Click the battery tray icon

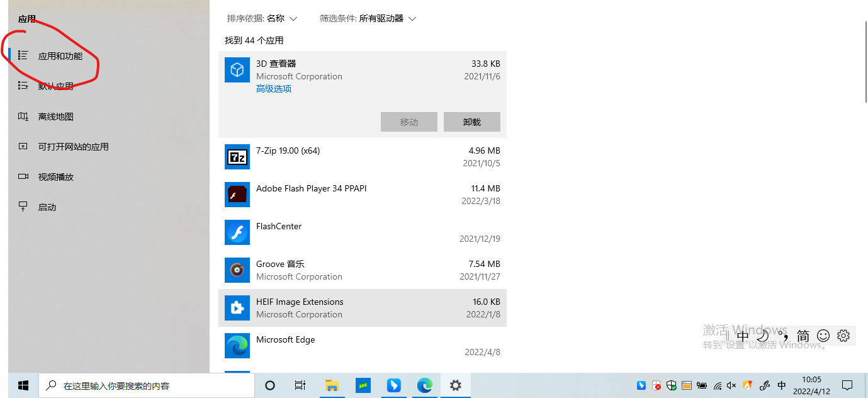(x=701, y=385)
